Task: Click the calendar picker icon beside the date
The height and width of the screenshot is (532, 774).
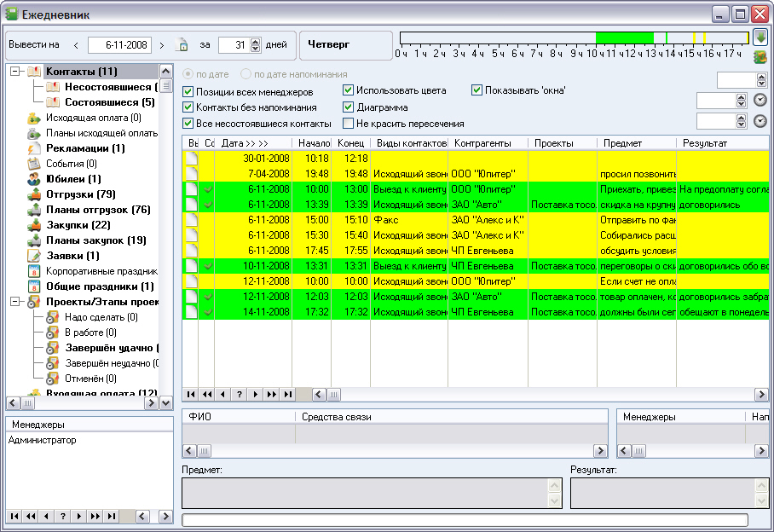Action: [182, 45]
